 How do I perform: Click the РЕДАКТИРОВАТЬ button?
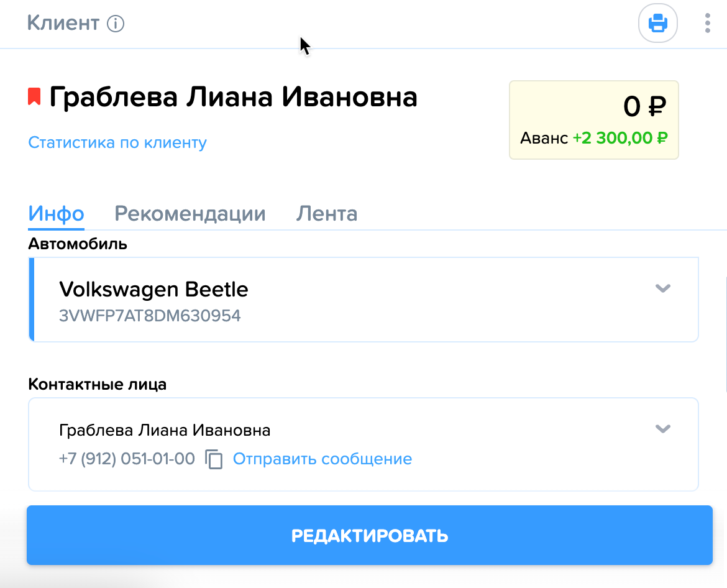[370, 535]
